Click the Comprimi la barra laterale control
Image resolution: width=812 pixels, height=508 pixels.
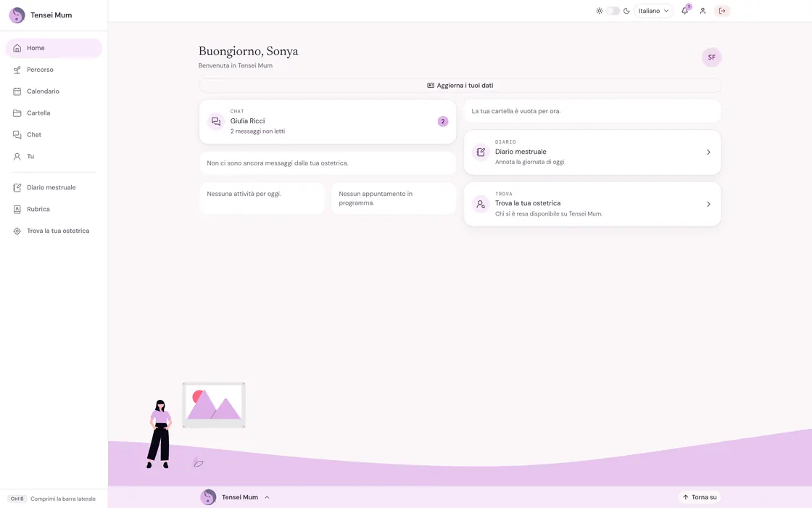(x=53, y=499)
